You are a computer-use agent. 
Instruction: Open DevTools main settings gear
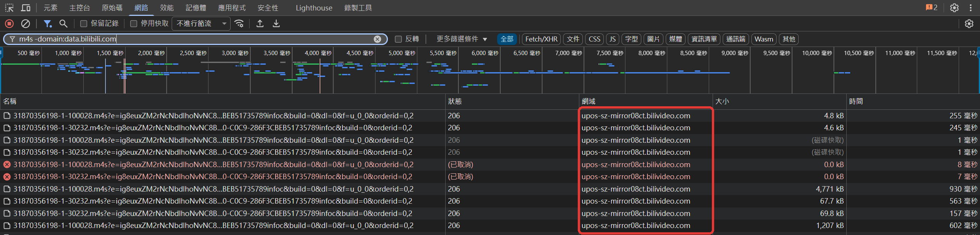(x=954, y=8)
